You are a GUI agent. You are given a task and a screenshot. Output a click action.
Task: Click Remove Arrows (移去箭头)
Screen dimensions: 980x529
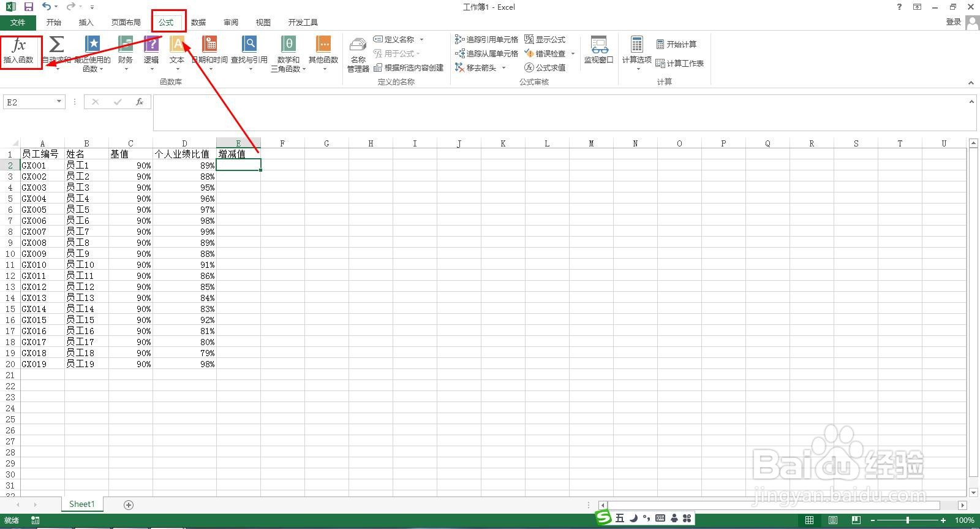[x=476, y=67]
